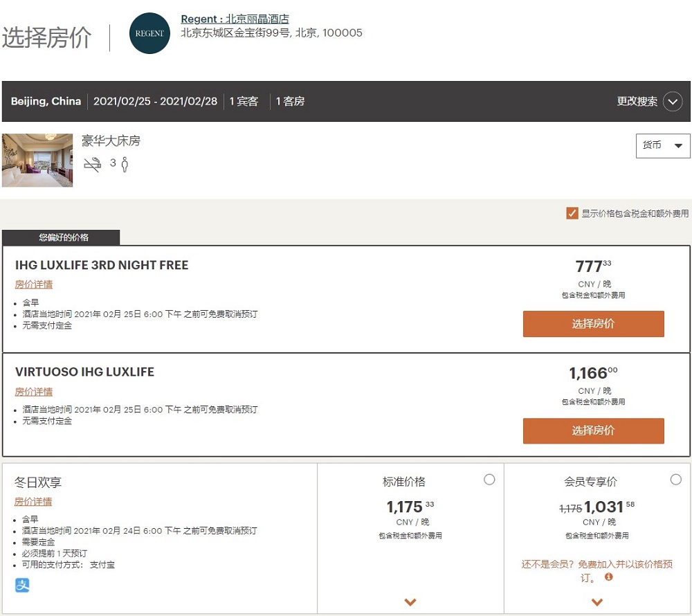Click the 1 宾客 guest count
This screenshot has height=616, width=692.
click(244, 101)
